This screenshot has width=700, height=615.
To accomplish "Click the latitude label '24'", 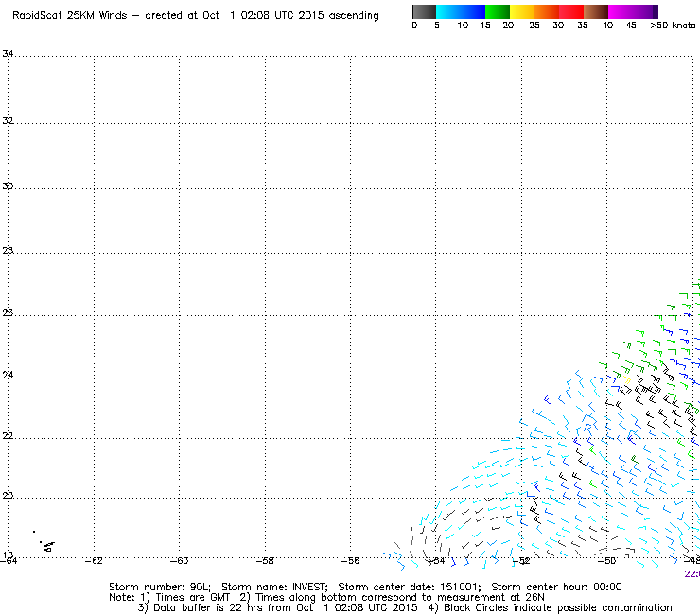I will pyautogui.click(x=8, y=375).
